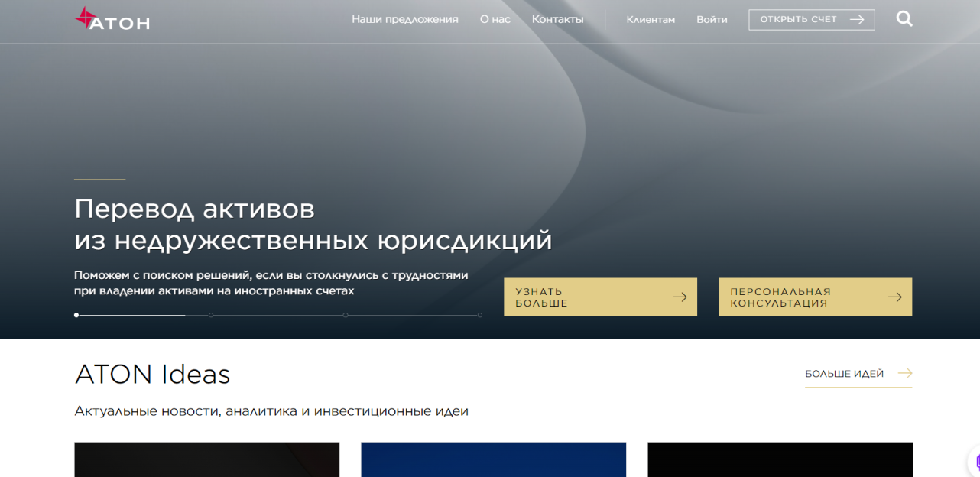This screenshot has height=477, width=980.
Task: Open the "Наши предложения" menu
Action: pyautogui.click(x=405, y=19)
